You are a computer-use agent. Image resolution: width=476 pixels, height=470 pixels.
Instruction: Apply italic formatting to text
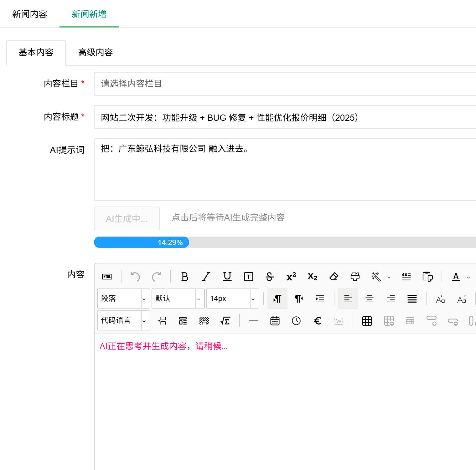pyautogui.click(x=206, y=277)
